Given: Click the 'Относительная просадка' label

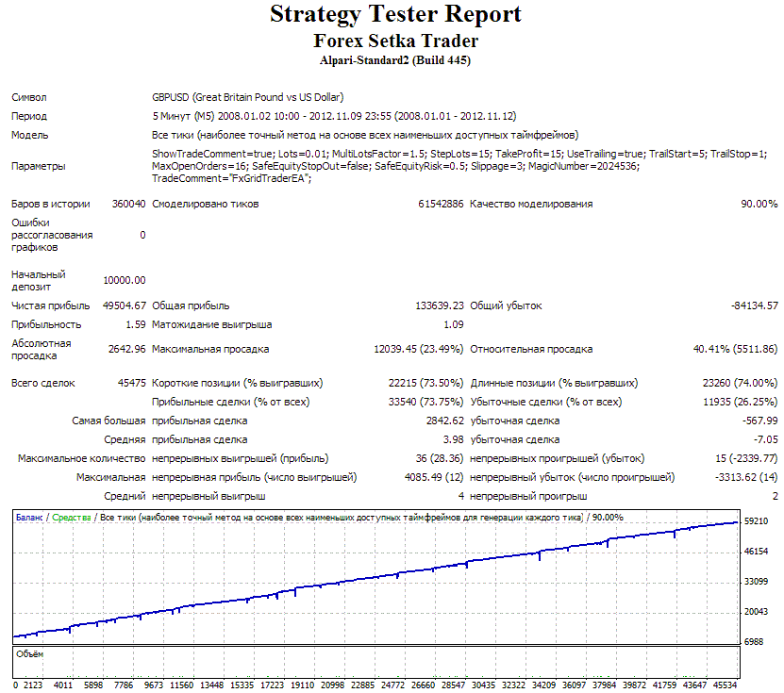Looking at the screenshot, I should [x=531, y=349].
